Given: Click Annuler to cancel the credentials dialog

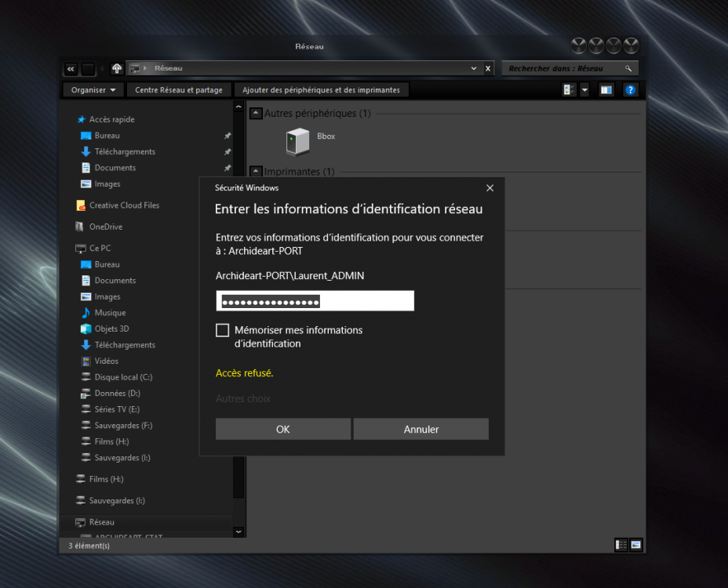Looking at the screenshot, I should (x=421, y=429).
